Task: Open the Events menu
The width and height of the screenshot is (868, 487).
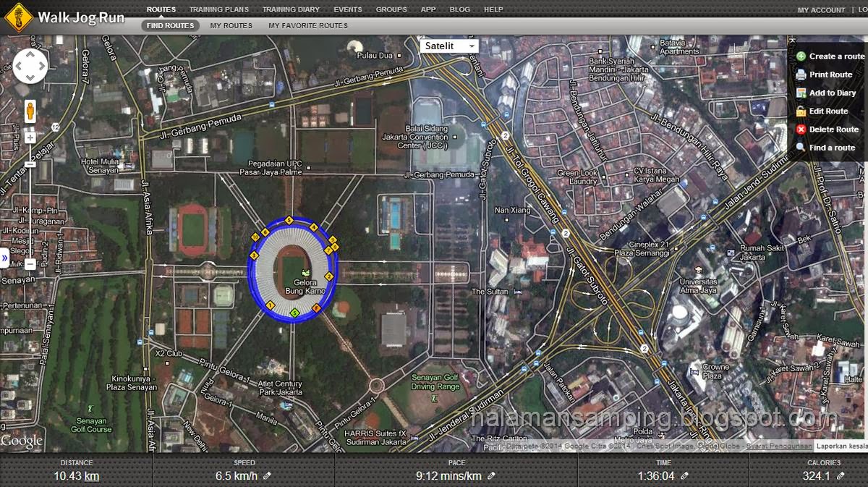Action: (x=348, y=9)
